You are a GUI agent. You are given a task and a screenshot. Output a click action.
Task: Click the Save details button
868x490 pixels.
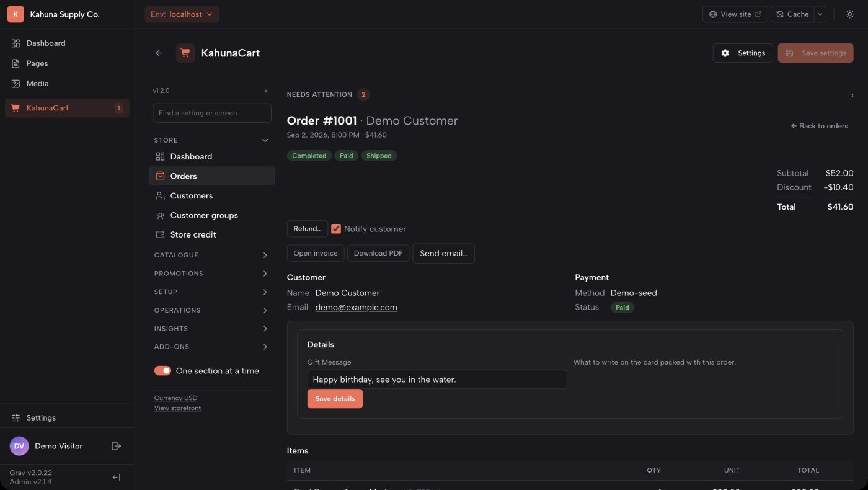pos(335,399)
